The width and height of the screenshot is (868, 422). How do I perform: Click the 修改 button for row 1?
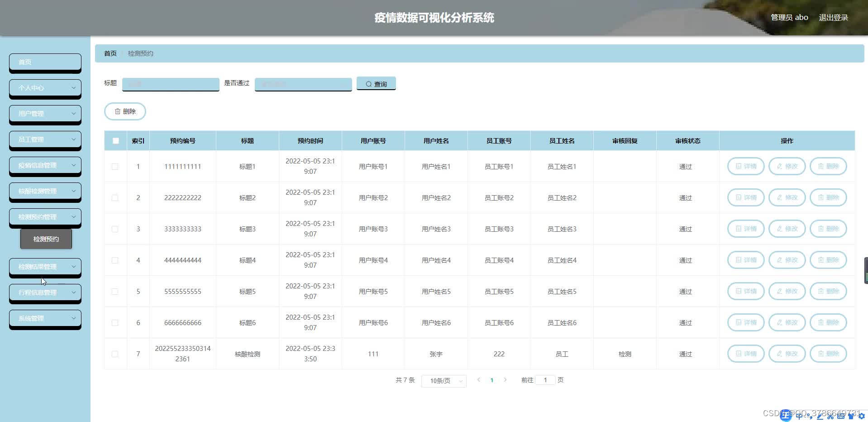787,166
